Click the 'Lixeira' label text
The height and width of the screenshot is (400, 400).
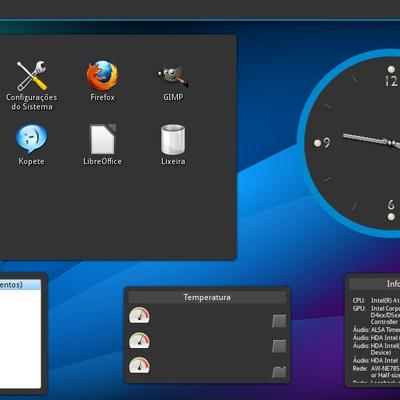click(x=173, y=161)
